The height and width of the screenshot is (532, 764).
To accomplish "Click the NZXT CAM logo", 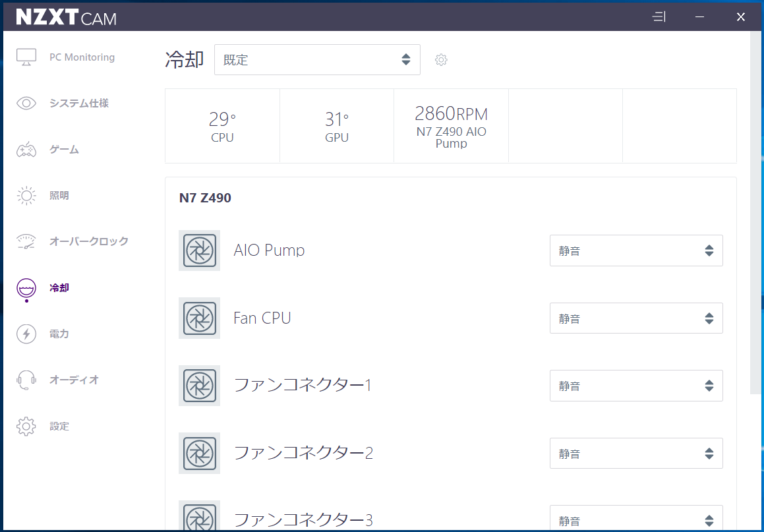I will tap(67, 17).
